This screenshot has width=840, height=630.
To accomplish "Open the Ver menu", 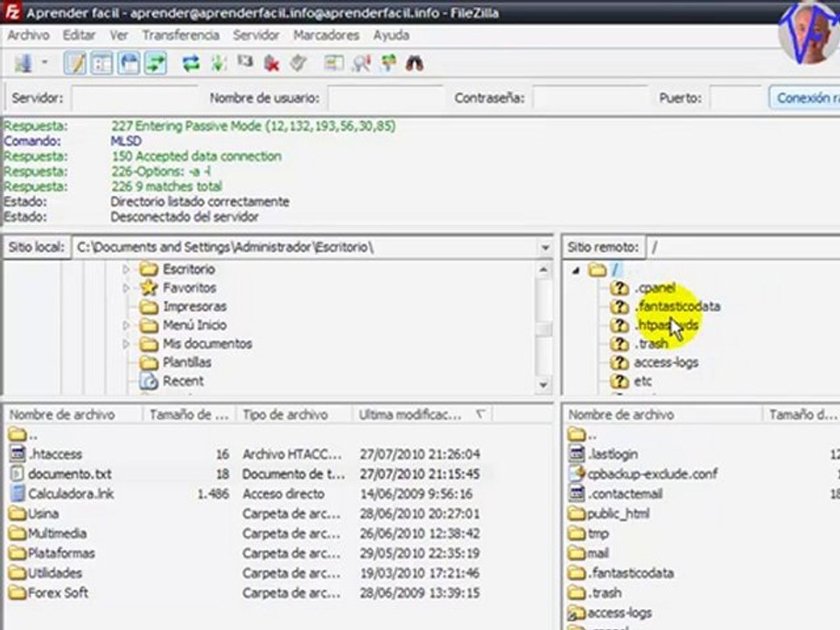I will [119, 35].
